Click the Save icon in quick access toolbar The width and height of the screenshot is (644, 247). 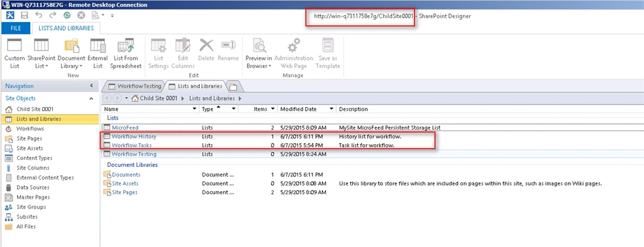[25, 15]
